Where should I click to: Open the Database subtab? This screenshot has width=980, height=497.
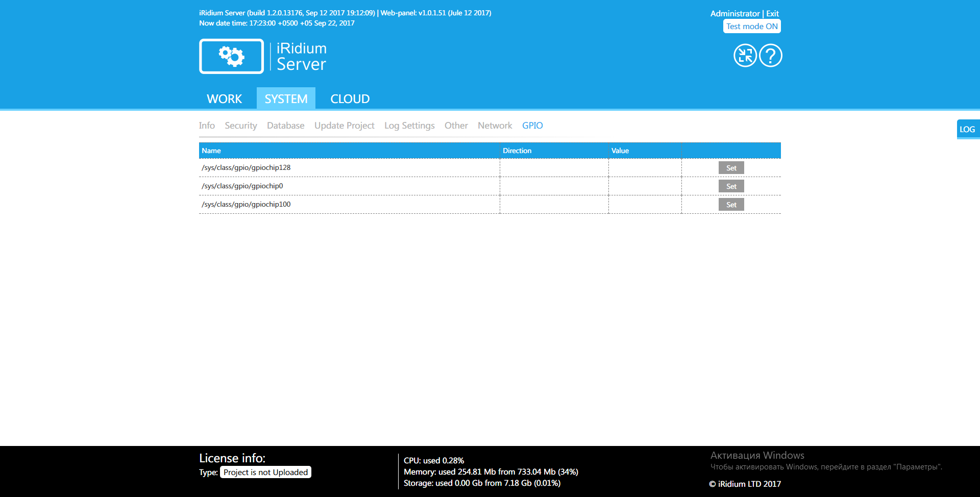[x=285, y=126]
